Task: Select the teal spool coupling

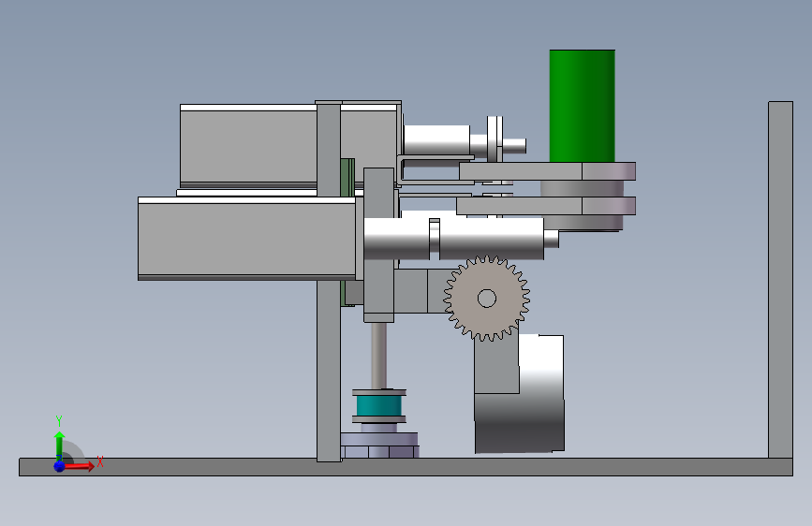Action: tap(379, 406)
